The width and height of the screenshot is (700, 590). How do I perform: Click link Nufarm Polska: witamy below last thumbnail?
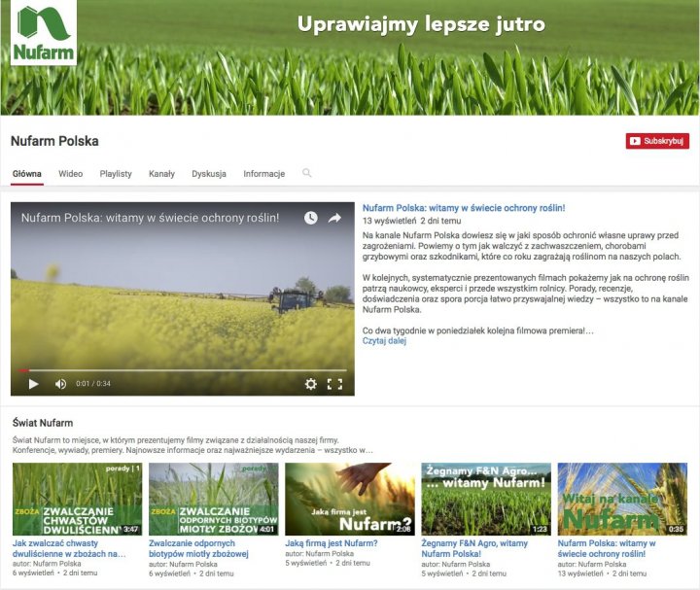click(x=607, y=548)
